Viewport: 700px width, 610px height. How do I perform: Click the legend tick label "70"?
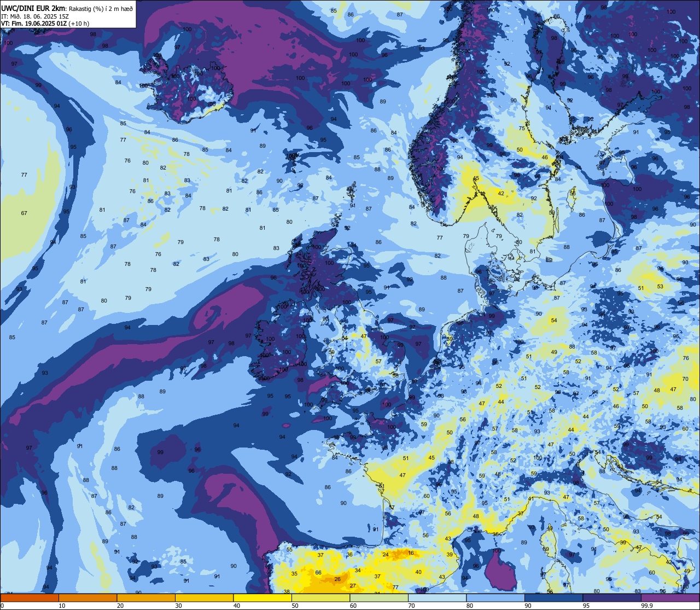click(412, 606)
